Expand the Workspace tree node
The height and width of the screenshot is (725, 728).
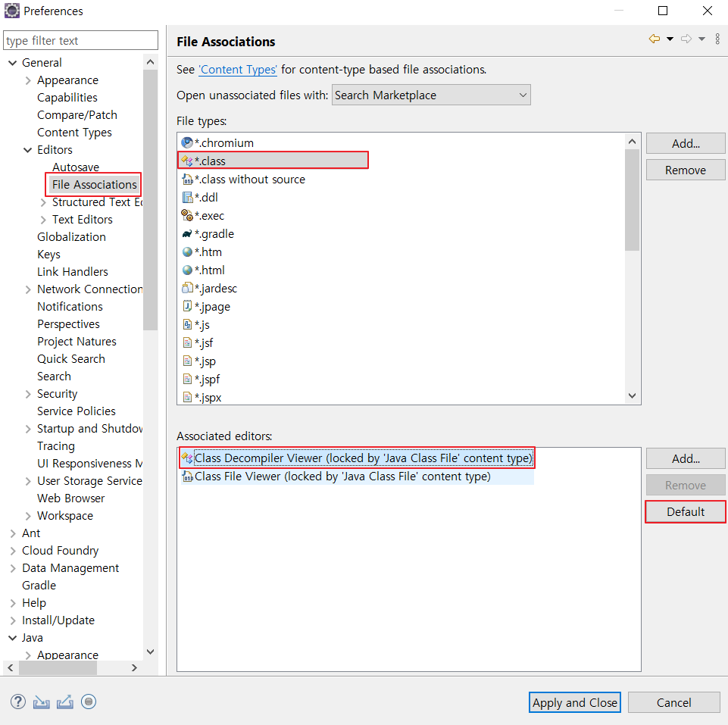pyautogui.click(x=28, y=516)
